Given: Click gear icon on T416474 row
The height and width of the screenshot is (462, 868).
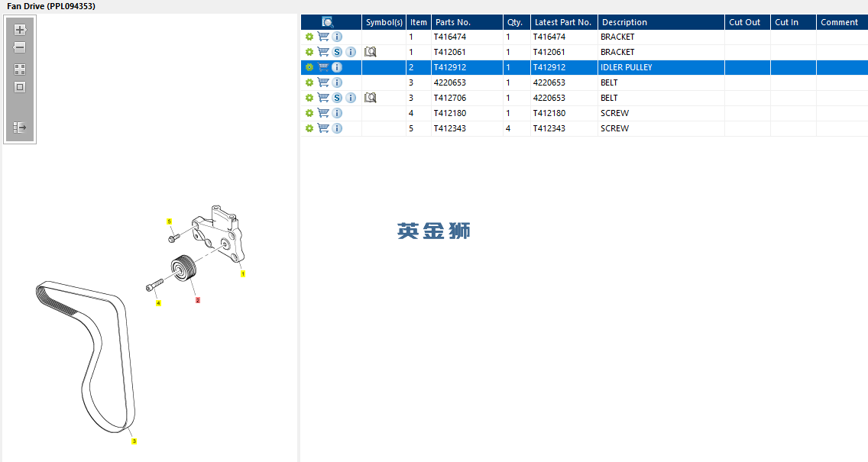Looking at the screenshot, I should pos(309,37).
